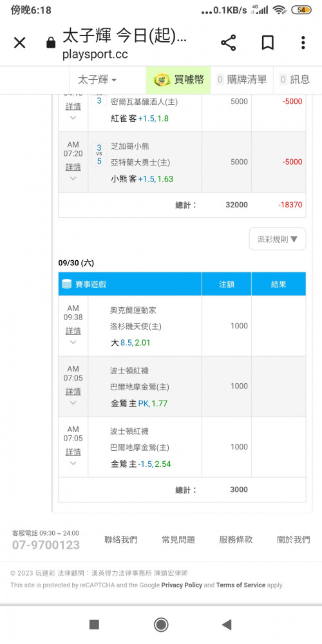Open the 訊息 tab

(294, 80)
